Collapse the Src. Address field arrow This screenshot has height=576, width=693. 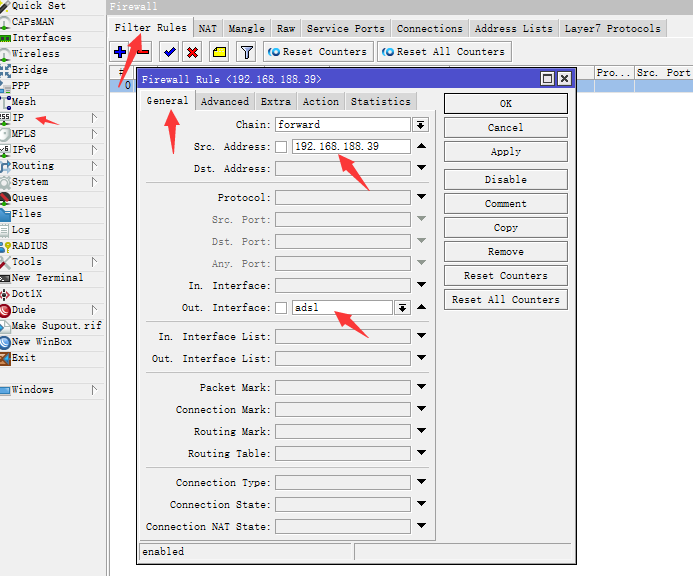pyautogui.click(x=422, y=146)
